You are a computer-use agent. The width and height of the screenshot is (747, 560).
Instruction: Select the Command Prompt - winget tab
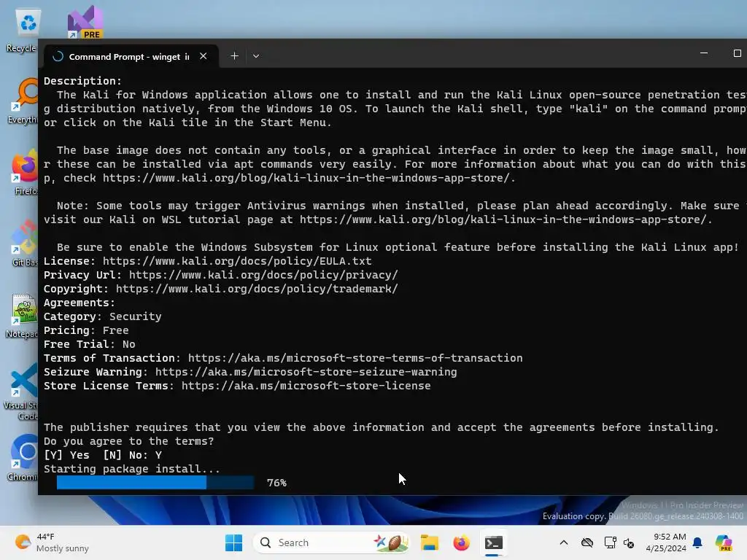[x=131, y=56]
